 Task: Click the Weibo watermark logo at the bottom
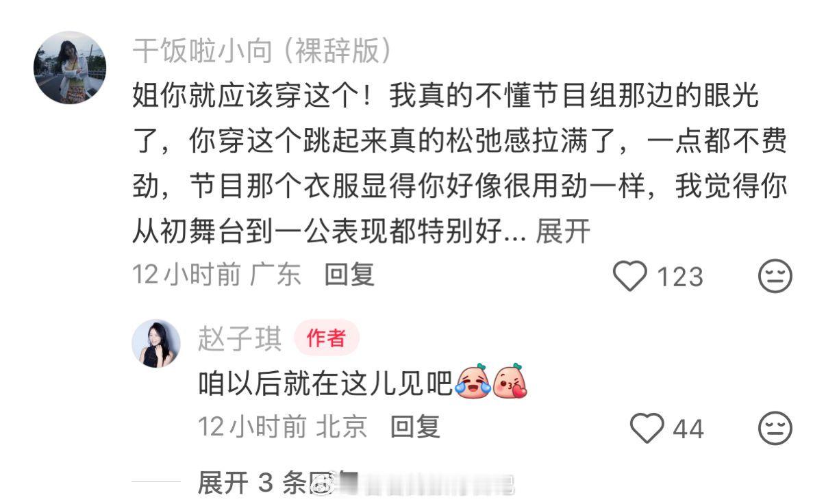(323, 484)
